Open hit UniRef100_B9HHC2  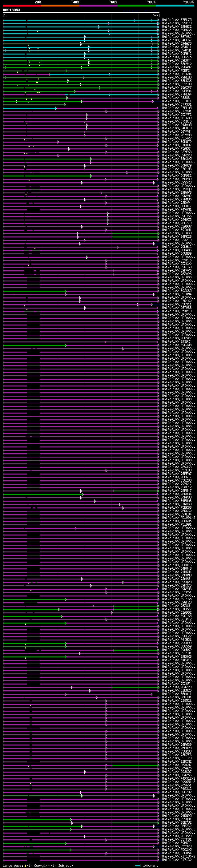pos(177,26)
